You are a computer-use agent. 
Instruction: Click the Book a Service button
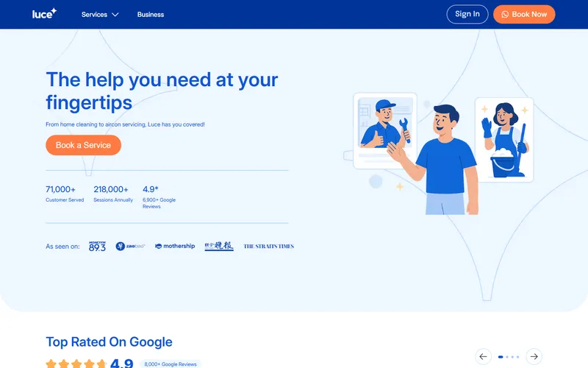(83, 145)
